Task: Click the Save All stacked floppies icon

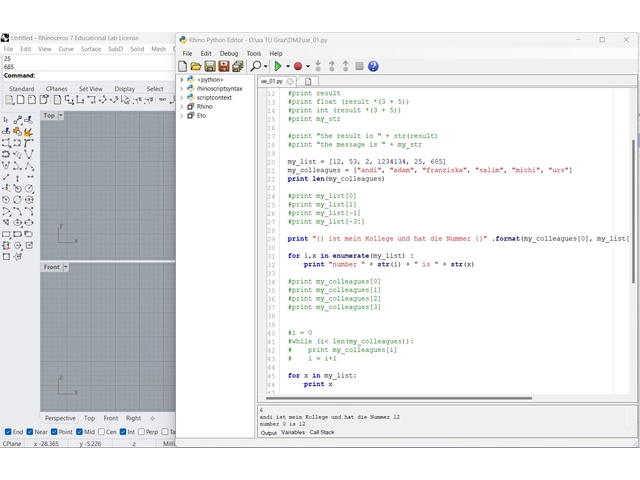Action: click(x=238, y=66)
